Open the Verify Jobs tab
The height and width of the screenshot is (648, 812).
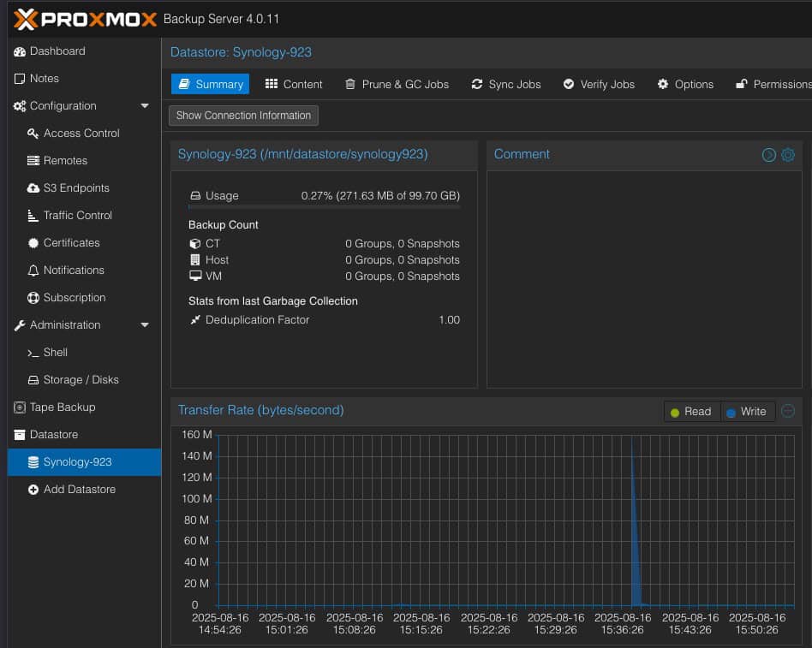click(x=599, y=85)
